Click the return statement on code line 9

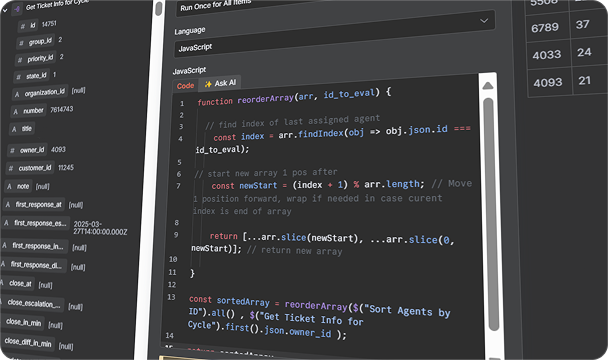(x=323, y=243)
